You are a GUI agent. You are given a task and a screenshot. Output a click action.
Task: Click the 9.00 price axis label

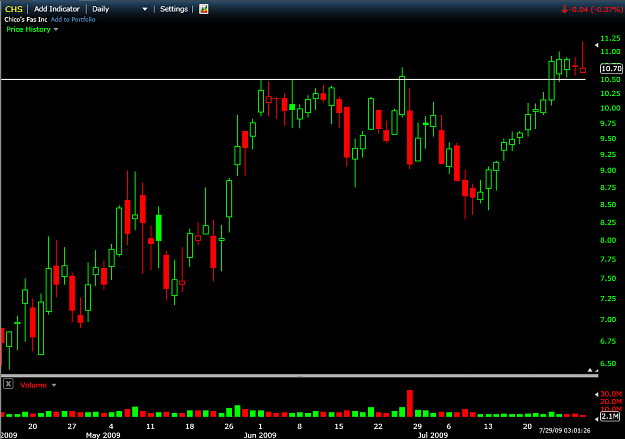click(608, 170)
